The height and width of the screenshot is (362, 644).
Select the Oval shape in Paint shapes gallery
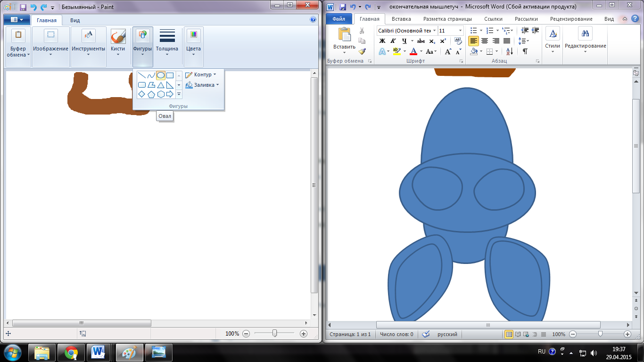[x=161, y=75]
